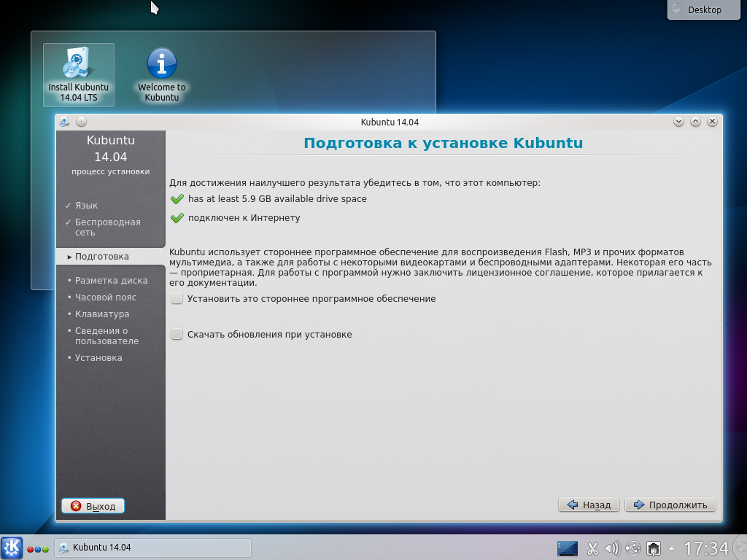The width and height of the screenshot is (747, 560).
Task: Open the show desktop widget in the panel
Action: [x=568, y=548]
